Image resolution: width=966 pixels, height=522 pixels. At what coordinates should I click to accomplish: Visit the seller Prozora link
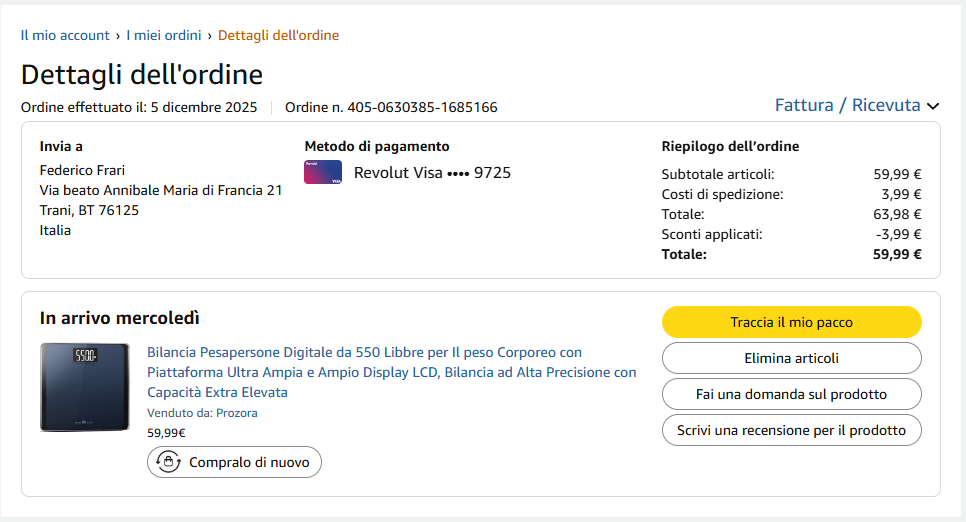(x=237, y=413)
